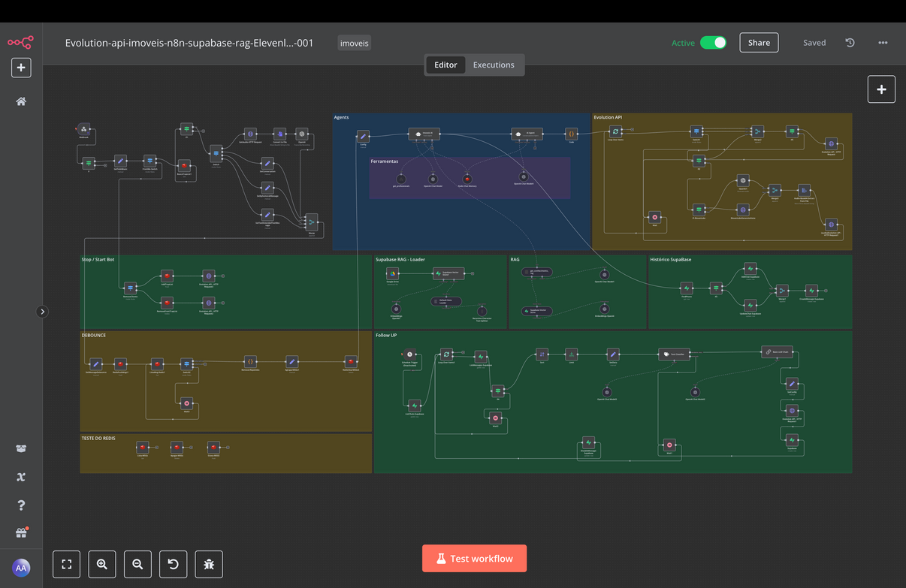Zoom out on the workflow canvas
This screenshot has width=906, height=588.
(137, 564)
